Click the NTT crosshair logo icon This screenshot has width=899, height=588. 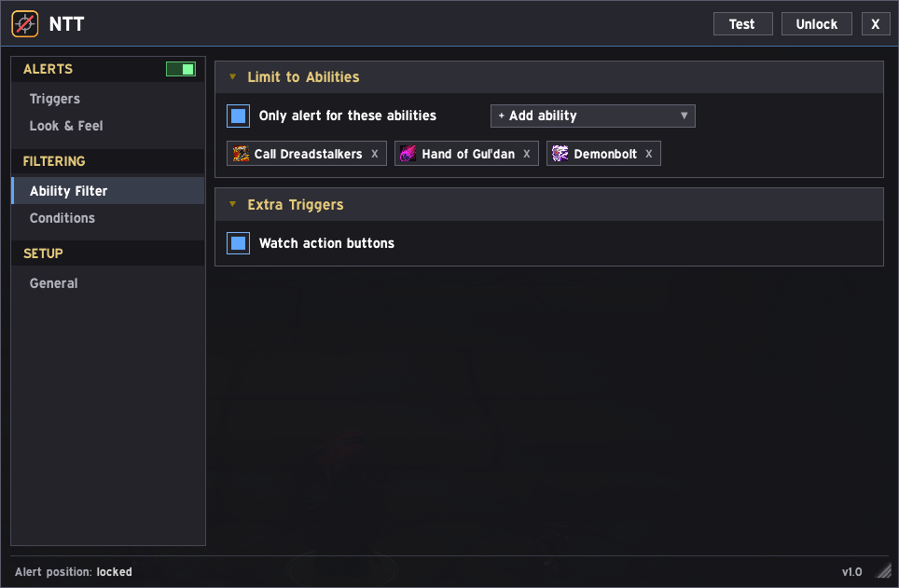coord(24,24)
